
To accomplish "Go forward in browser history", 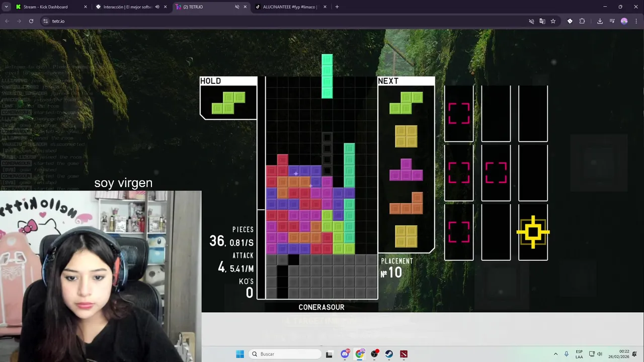I will (19, 21).
